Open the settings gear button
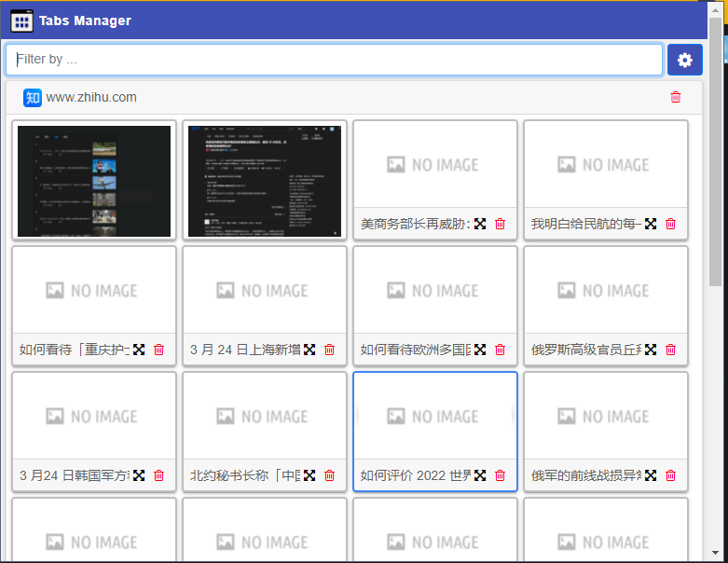The height and width of the screenshot is (563, 728). [x=685, y=60]
